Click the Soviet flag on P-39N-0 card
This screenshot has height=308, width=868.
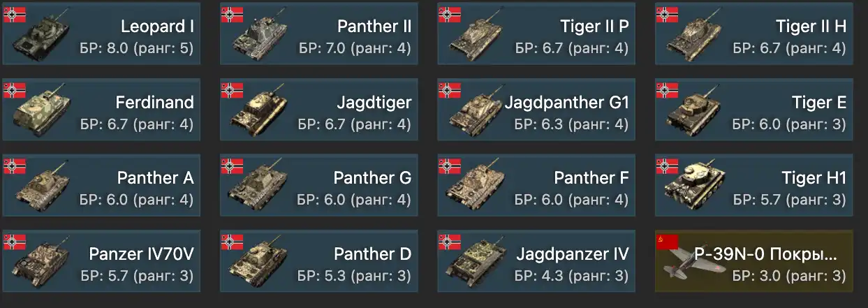[667, 242]
